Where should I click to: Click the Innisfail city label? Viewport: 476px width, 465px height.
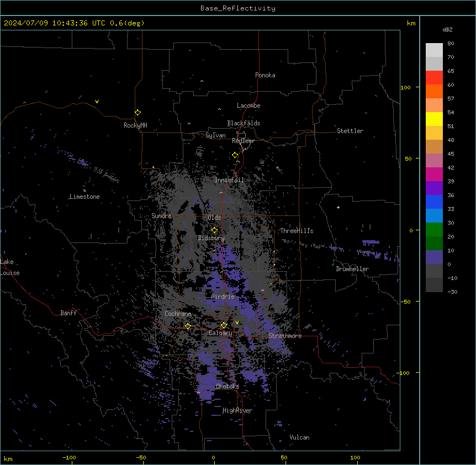point(230,180)
